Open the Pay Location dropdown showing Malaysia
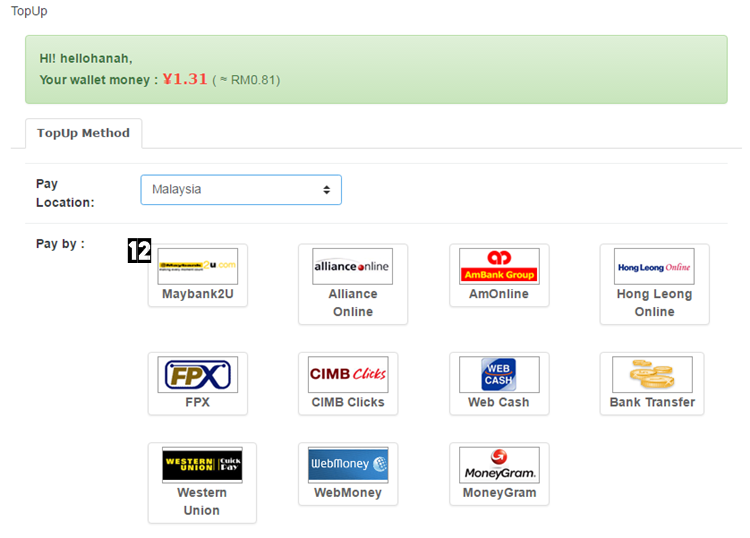The width and height of the screenshot is (750, 538). tap(241, 190)
